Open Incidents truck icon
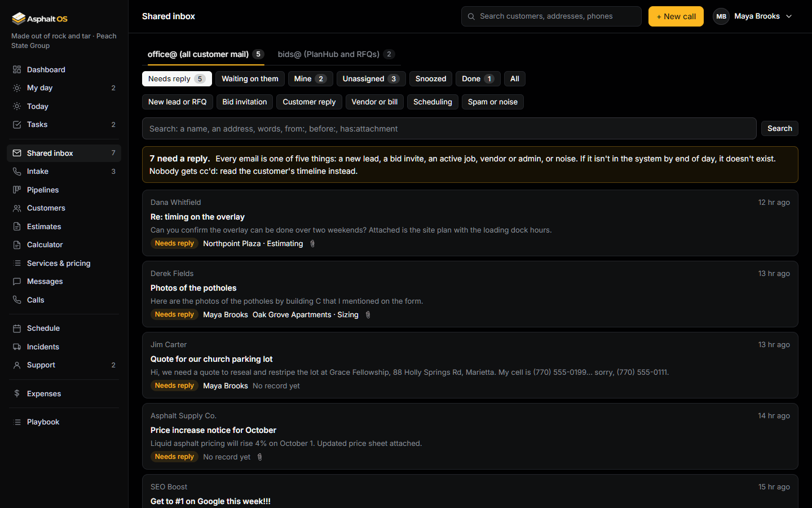This screenshot has height=508, width=812. [17, 347]
